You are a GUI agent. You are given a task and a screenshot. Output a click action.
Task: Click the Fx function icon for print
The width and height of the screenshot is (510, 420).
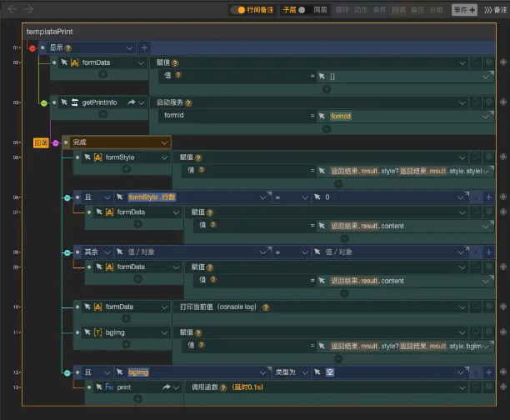pyautogui.click(x=110, y=387)
